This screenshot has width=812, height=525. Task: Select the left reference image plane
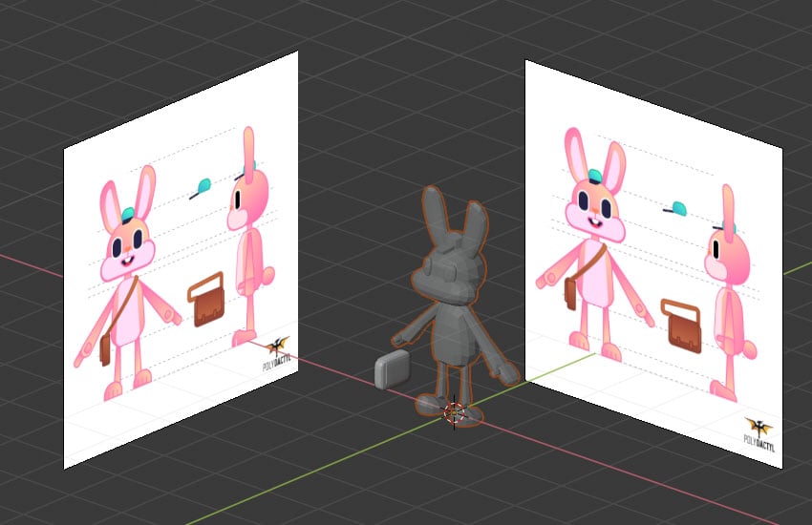tap(181, 261)
